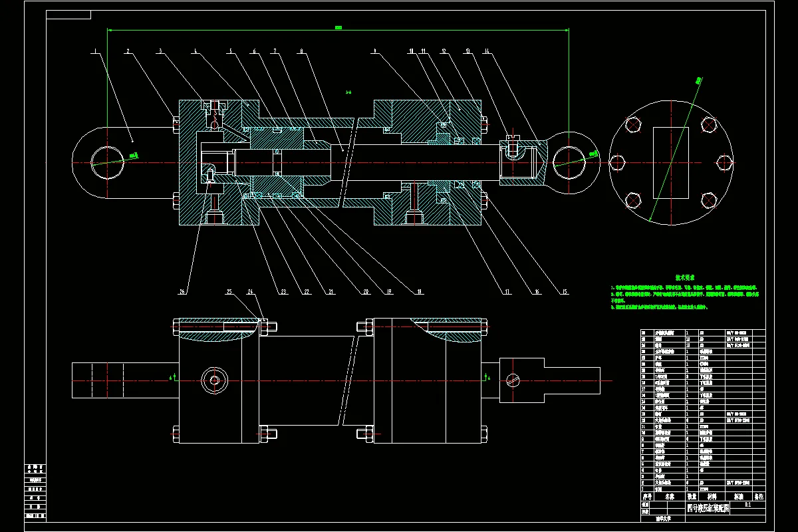Click leader callout number 25 near bolt
Image resolution: width=798 pixels, height=532 pixels.
(x=229, y=291)
